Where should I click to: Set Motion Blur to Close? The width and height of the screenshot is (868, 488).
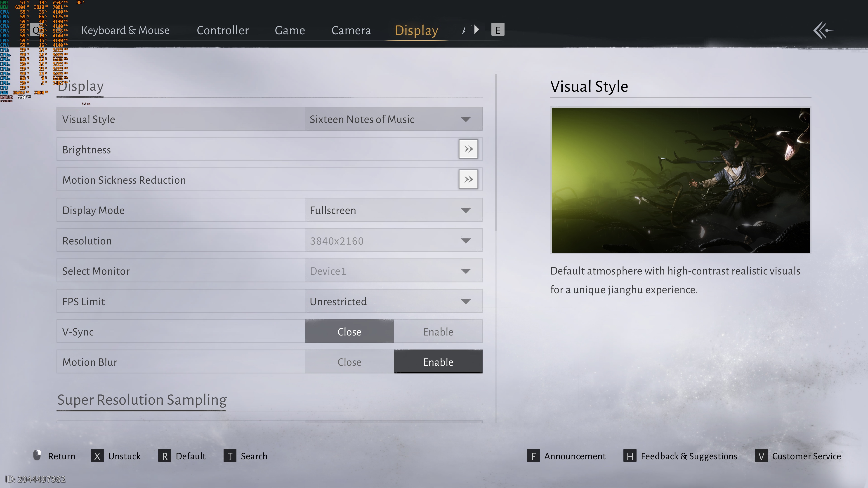point(349,362)
